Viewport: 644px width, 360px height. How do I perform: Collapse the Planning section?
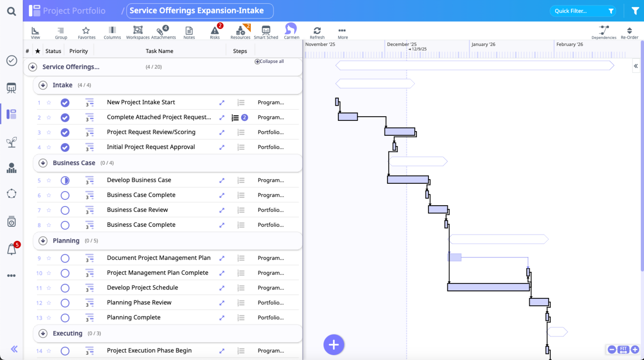(43, 241)
